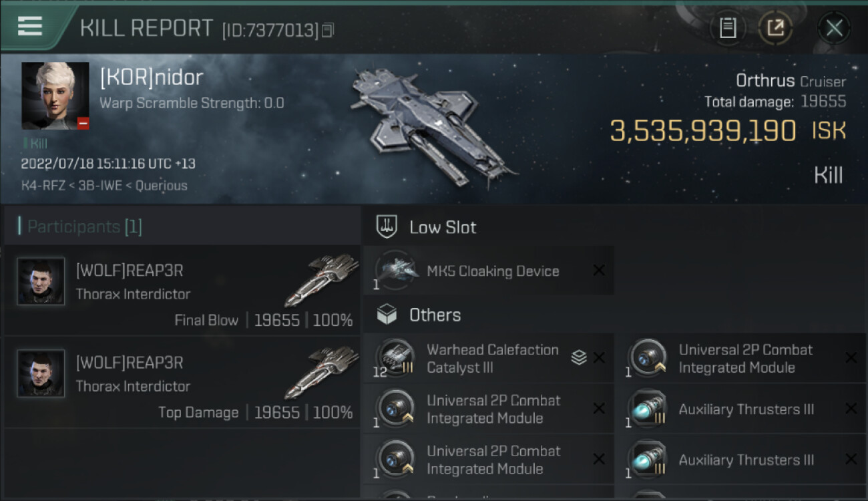This screenshot has height=501, width=868.
Task: Expand the Warhead Calefaction Catalyst stack
Action: click(578, 358)
